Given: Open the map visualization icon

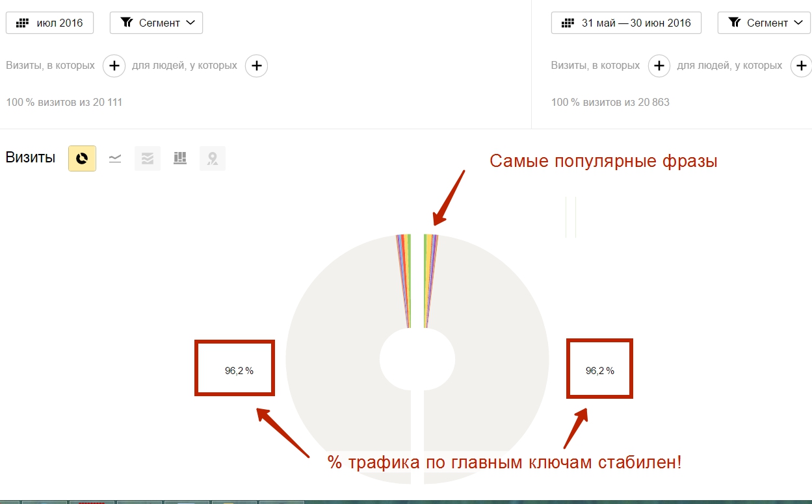Looking at the screenshot, I should tap(212, 157).
